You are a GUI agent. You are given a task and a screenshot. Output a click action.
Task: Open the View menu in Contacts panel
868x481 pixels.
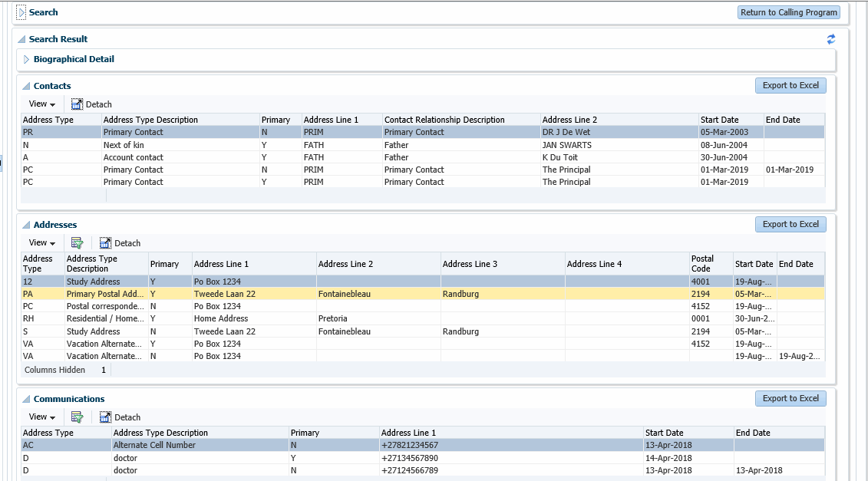41,104
